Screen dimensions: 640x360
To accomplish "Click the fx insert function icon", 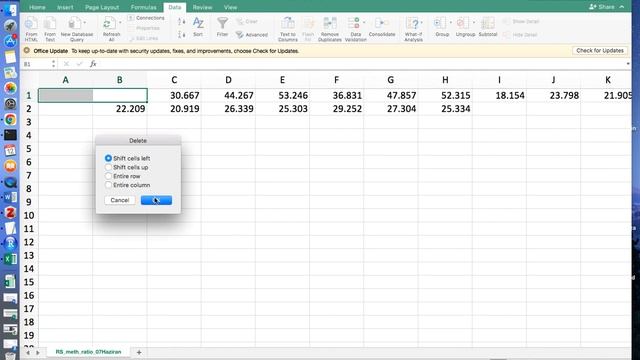I will (93, 64).
